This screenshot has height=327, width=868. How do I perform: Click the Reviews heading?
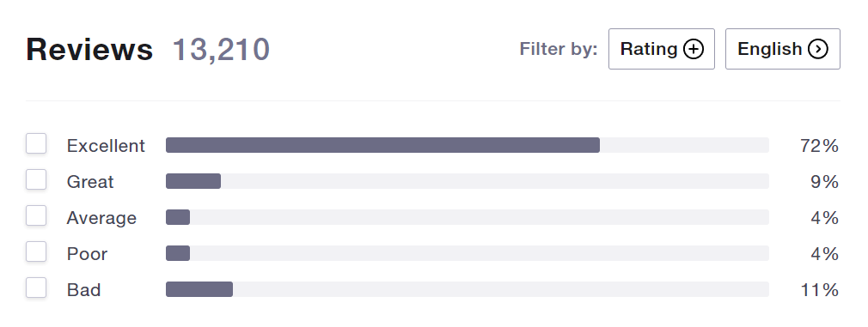pos(89,49)
